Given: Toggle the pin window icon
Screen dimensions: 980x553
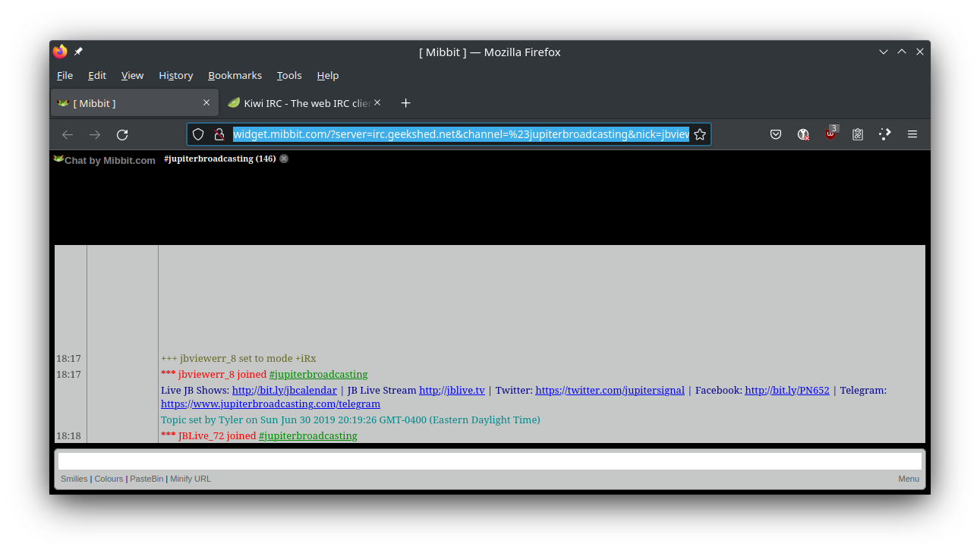Looking at the screenshot, I should coord(78,52).
